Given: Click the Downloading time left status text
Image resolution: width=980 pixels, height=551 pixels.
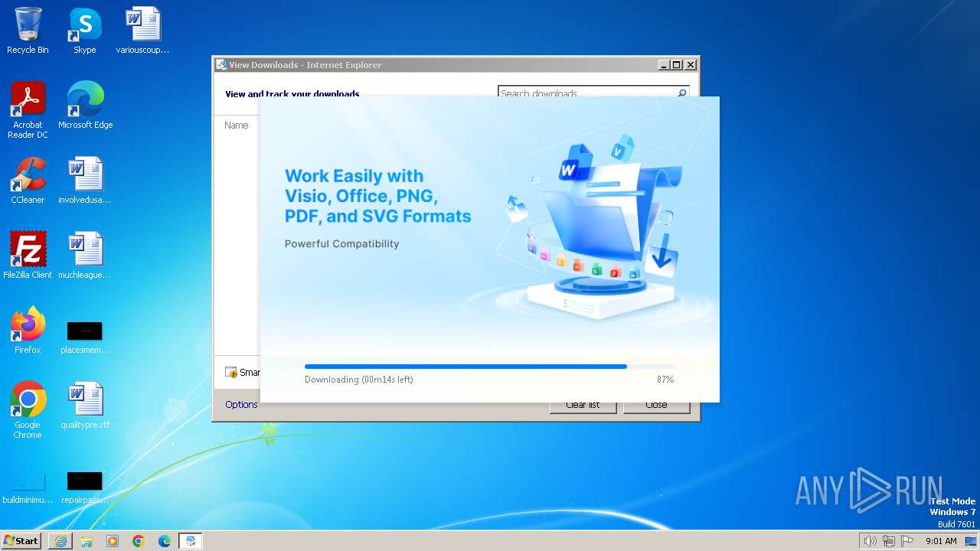Looking at the screenshot, I should (x=359, y=380).
